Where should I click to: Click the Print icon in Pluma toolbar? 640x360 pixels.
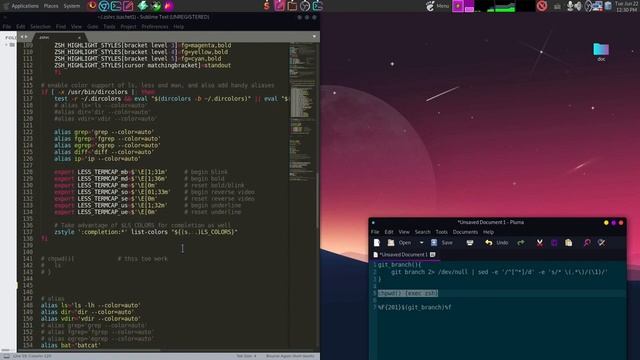pos(470,243)
